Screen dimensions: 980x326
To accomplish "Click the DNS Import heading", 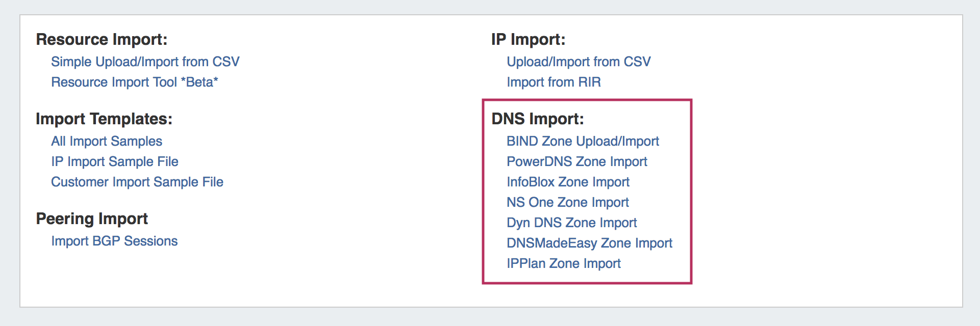I will point(537,119).
